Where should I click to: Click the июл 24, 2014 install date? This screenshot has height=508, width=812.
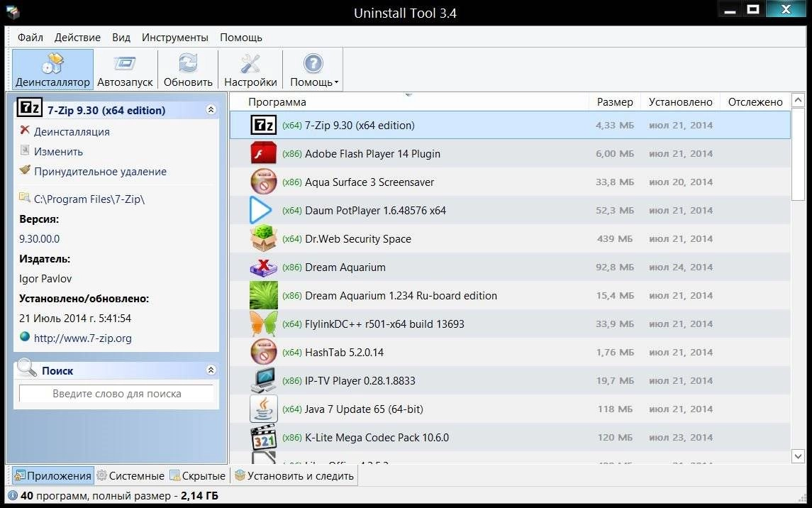(x=681, y=267)
